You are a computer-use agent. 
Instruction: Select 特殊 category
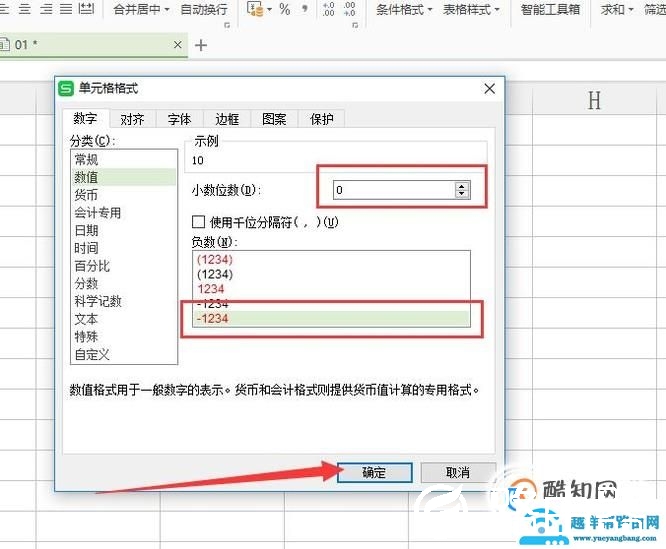click(x=124, y=336)
